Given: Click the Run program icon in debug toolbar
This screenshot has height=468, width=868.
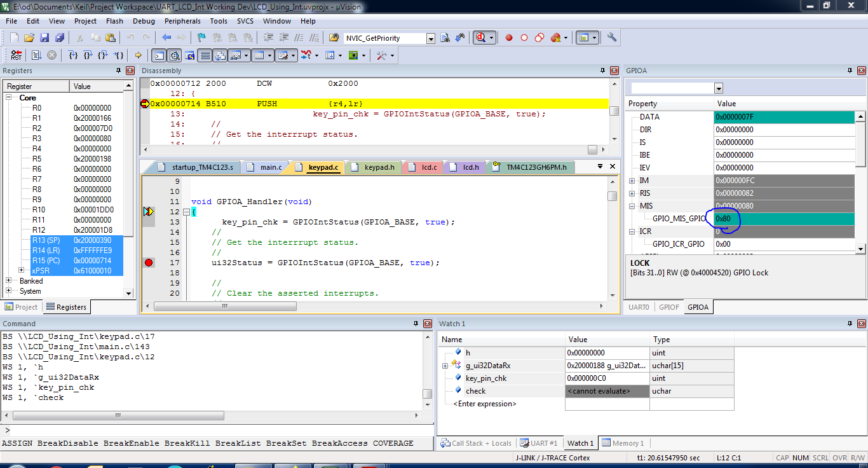Looking at the screenshot, I should [36, 55].
